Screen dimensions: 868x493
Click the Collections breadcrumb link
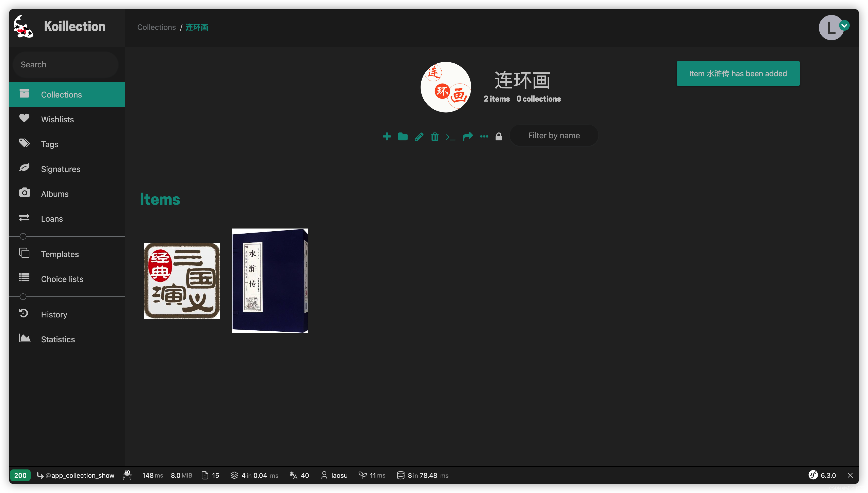click(156, 27)
